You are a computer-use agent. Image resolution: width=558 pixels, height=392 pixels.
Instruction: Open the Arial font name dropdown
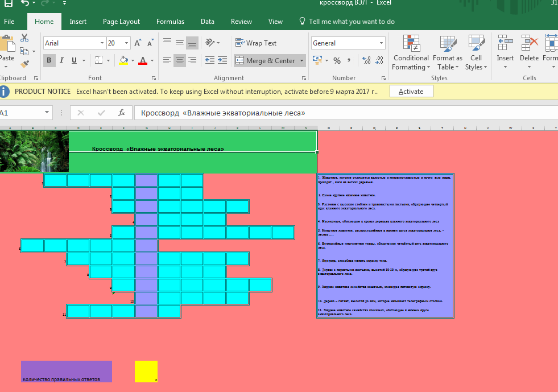click(x=102, y=43)
